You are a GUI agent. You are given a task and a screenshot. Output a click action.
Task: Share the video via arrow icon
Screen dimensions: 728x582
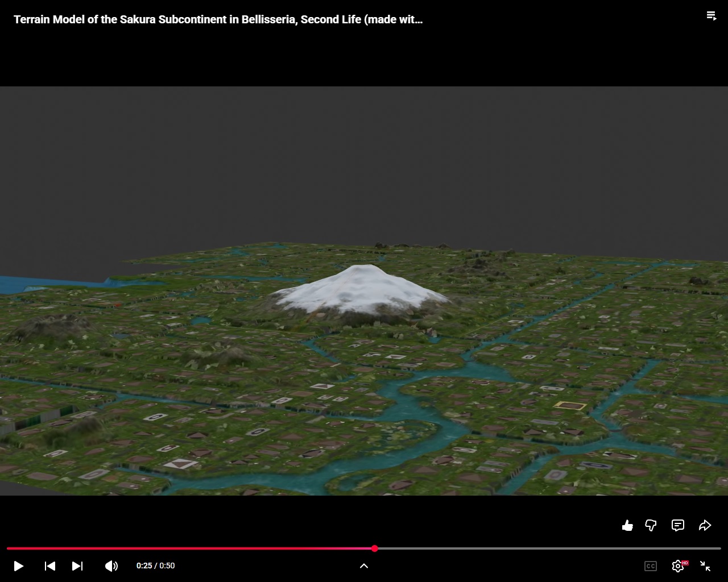(x=705, y=526)
